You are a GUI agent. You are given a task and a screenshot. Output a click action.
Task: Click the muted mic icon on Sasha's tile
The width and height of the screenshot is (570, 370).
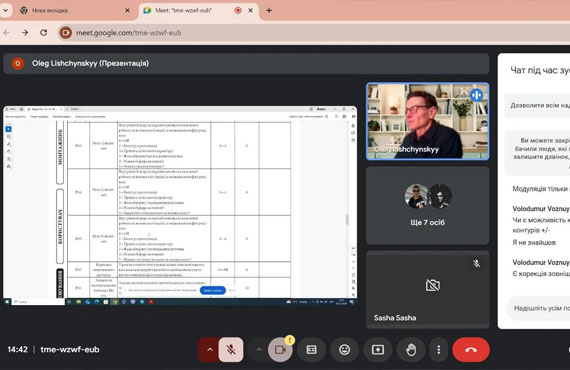(477, 264)
